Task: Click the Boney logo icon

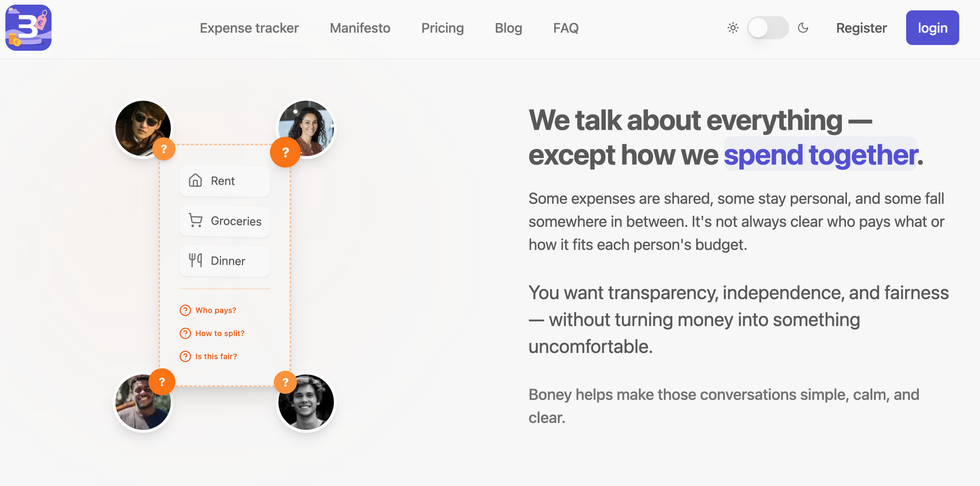Action: point(28,28)
